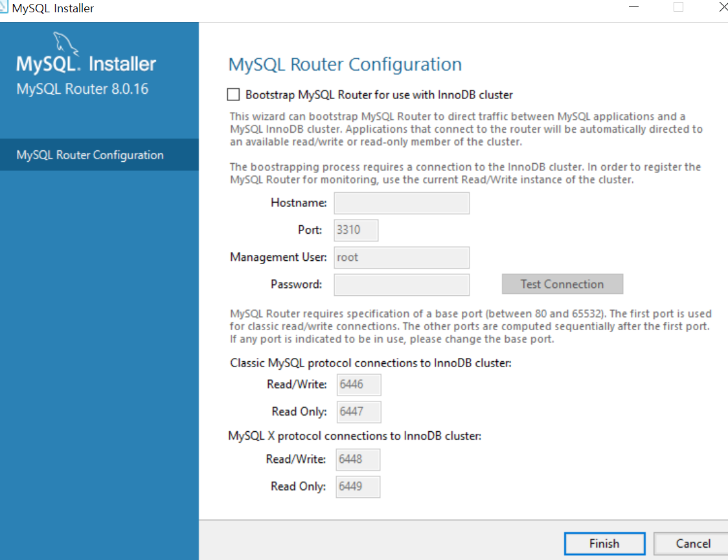
Task: Click the 'Hostname:' label
Action: (299, 203)
